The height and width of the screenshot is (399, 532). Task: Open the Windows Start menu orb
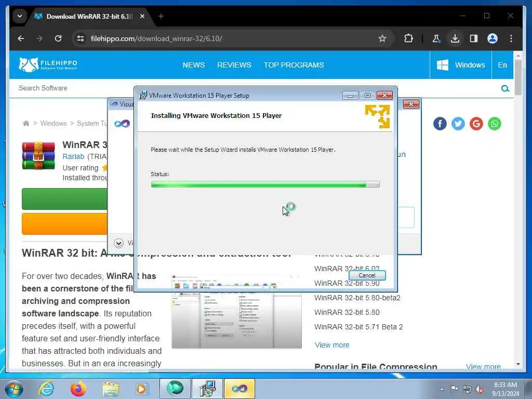pos(14,389)
